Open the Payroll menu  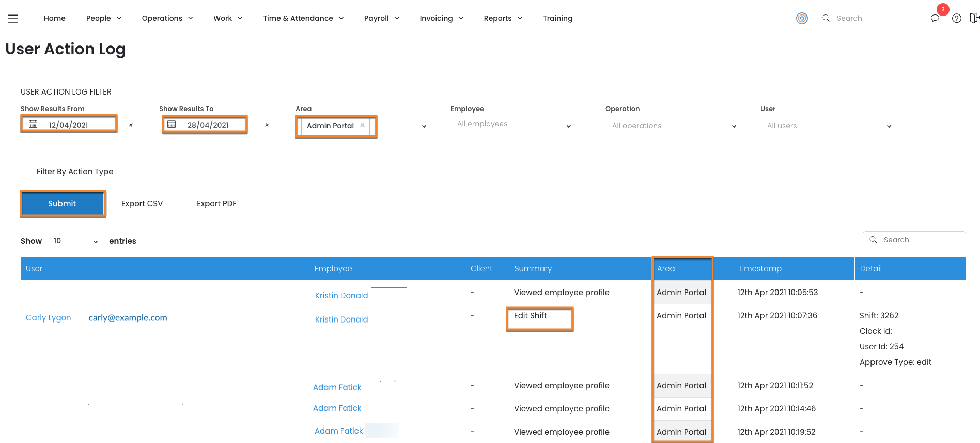pyautogui.click(x=381, y=18)
